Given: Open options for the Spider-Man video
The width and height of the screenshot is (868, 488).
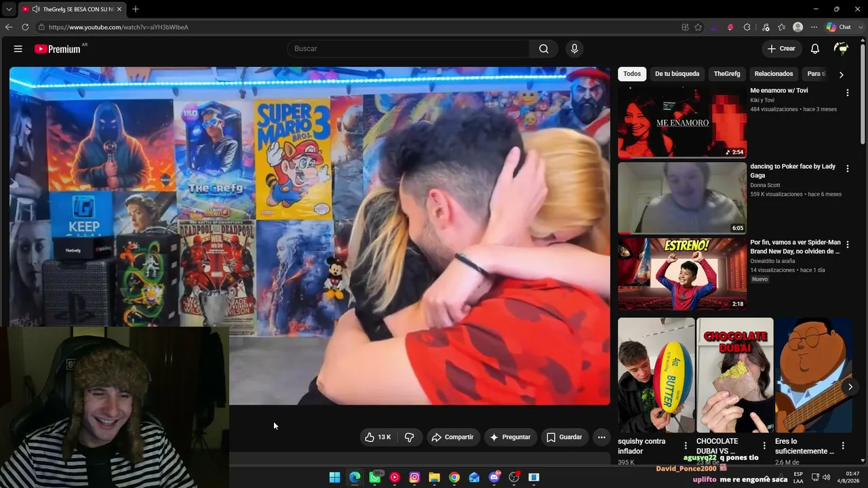Looking at the screenshot, I should pos(847,245).
